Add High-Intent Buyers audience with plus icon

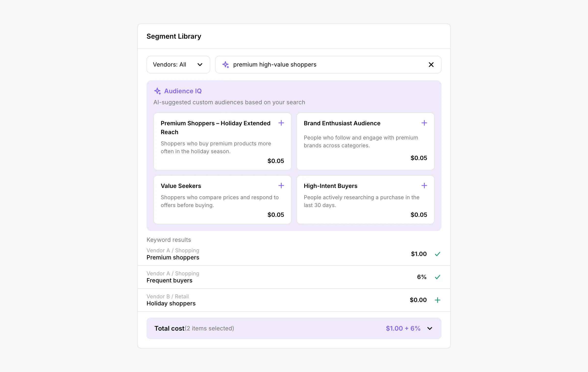(424, 186)
